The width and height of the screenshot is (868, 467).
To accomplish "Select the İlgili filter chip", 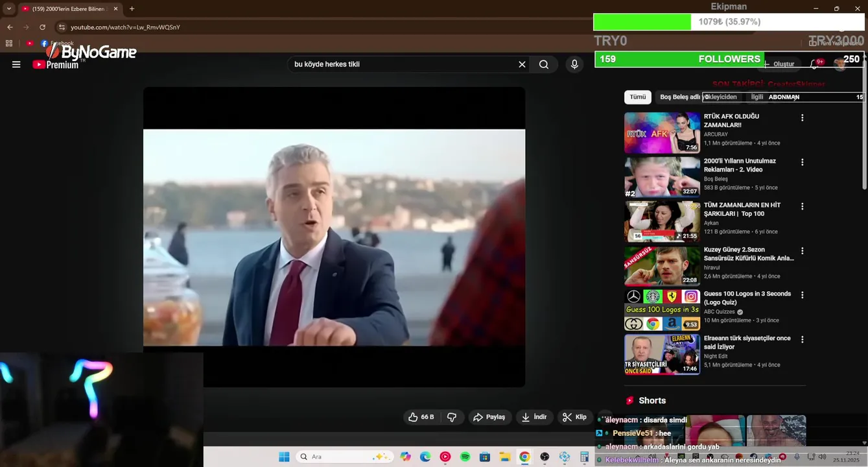I will click(757, 97).
